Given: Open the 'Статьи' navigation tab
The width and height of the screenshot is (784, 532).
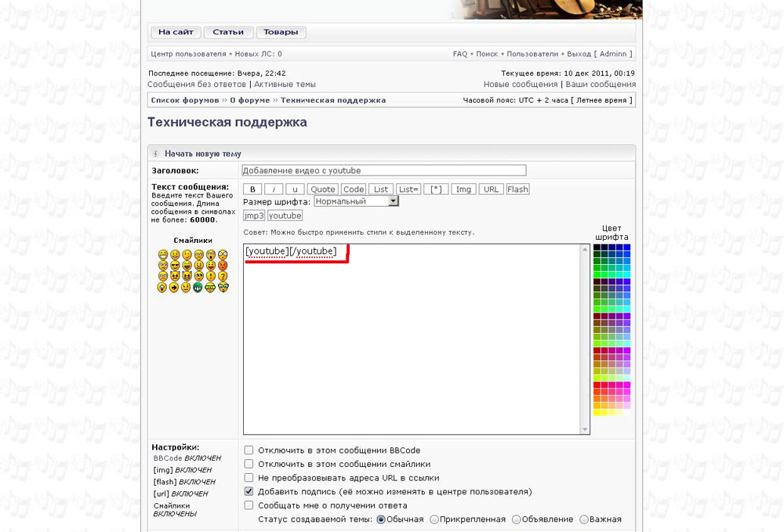Looking at the screenshot, I should point(228,32).
